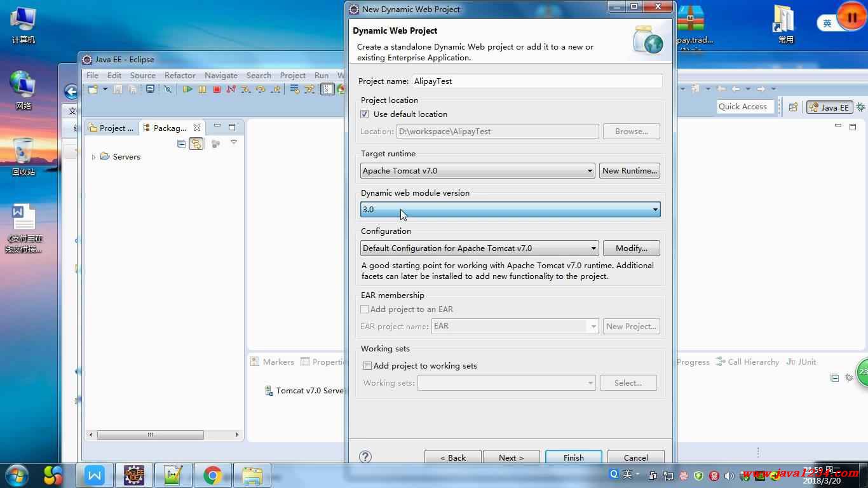The image size is (868, 488).
Task: Click the Open Perspective icon beside Java EE
Action: tap(793, 107)
